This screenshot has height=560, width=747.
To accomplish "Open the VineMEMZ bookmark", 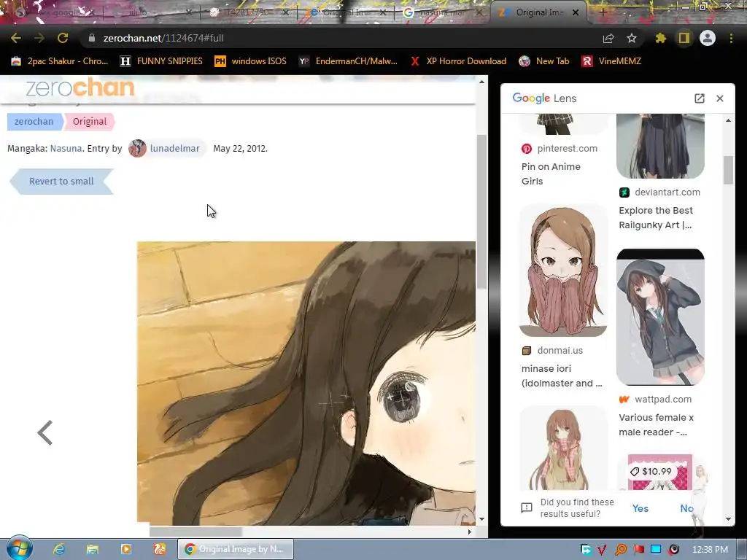I will 611,61.
